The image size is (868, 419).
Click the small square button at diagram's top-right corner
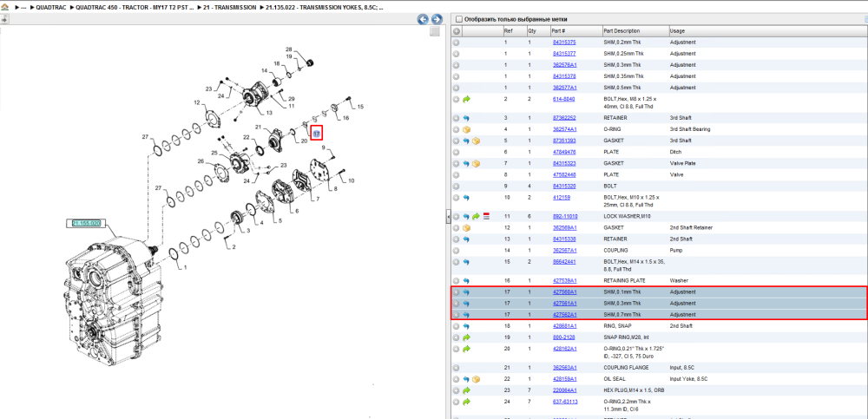pyautogui.click(x=435, y=31)
